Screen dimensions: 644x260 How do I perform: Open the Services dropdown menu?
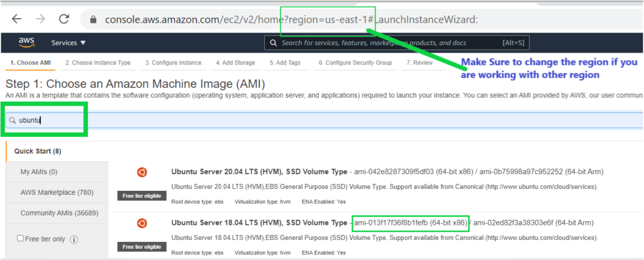[69, 43]
